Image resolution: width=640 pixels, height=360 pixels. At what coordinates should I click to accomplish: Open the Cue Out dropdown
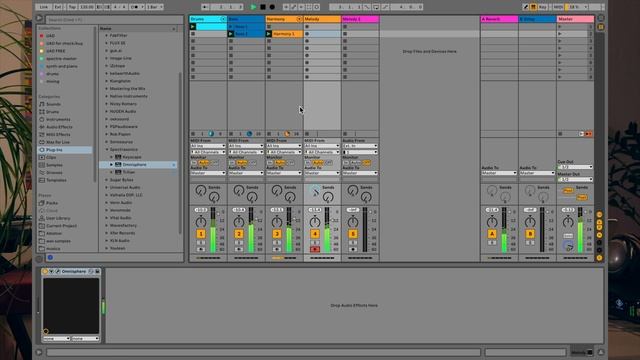[x=575, y=167]
